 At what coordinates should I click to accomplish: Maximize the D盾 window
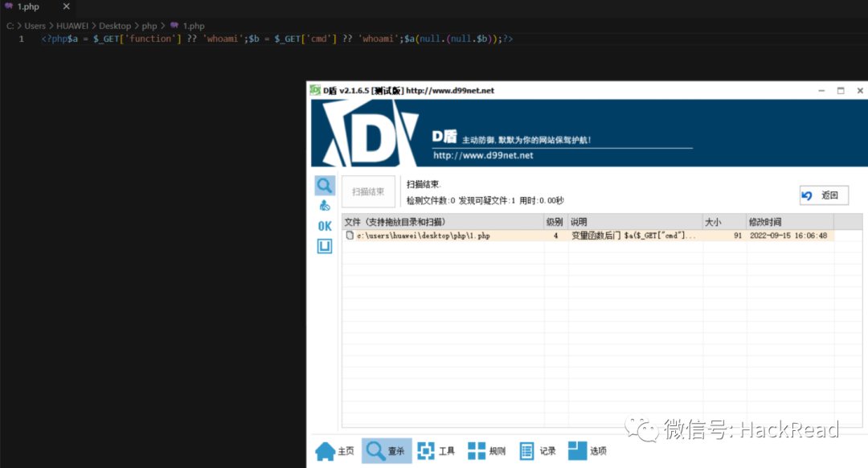coord(841,91)
